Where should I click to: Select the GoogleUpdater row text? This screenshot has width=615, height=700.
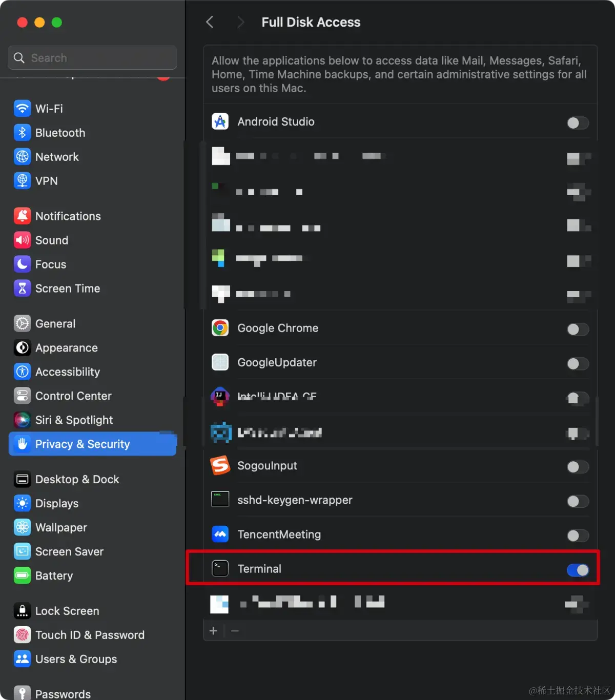277,362
